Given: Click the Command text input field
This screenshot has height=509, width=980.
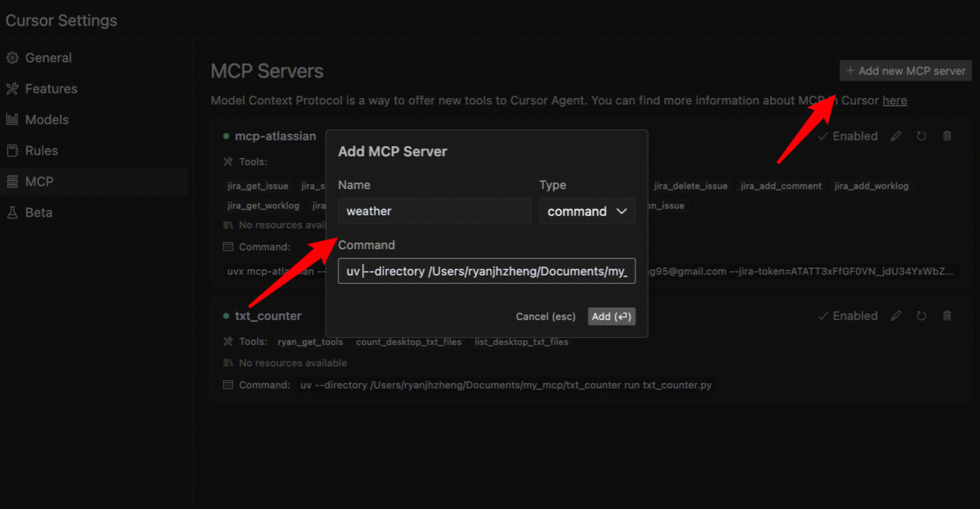Looking at the screenshot, I should click(486, 271).
